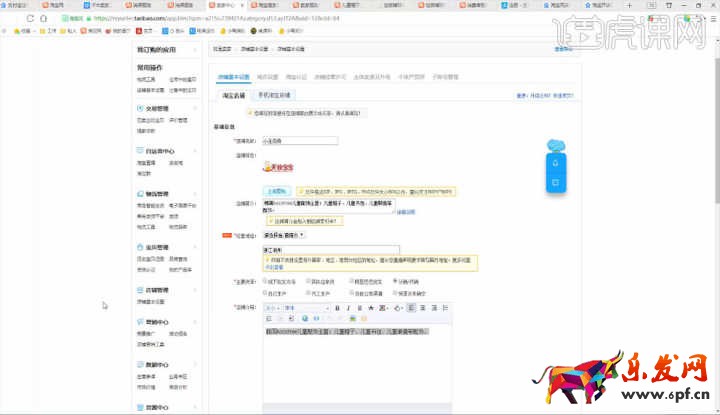Image resolution: width=720 pixels, height=415 pixels.
Task: Expand the 我订购的应用 sidebar header
Action: (x=155, y=49)
